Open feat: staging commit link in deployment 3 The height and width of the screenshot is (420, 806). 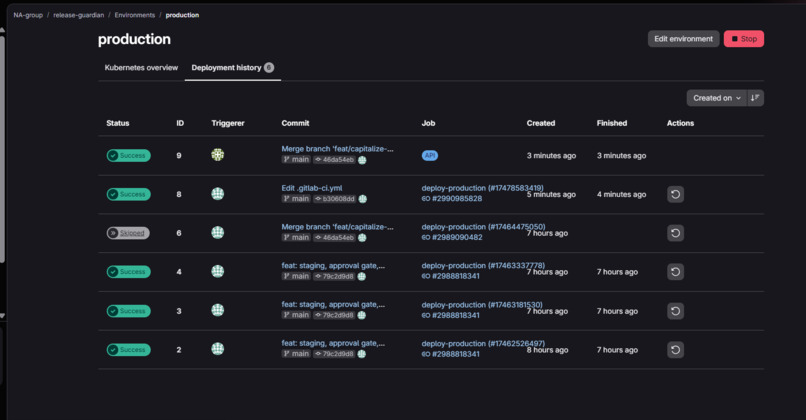point(333,304)
